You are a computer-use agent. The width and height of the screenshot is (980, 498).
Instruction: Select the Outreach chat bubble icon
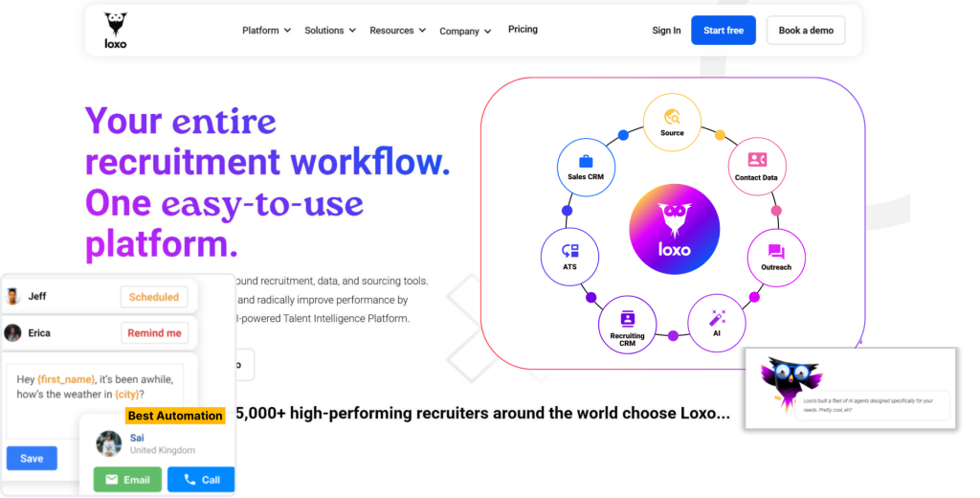tap(776, 252)
